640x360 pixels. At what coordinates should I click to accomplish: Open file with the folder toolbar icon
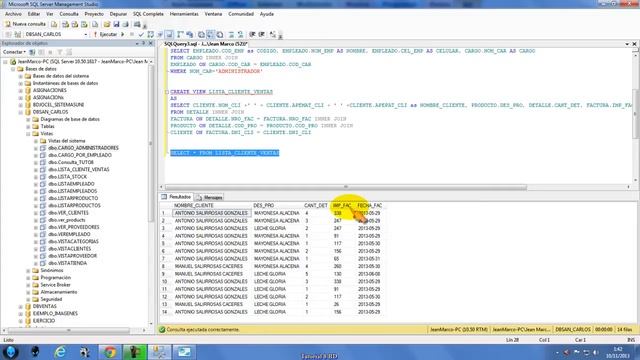[107, 24]
